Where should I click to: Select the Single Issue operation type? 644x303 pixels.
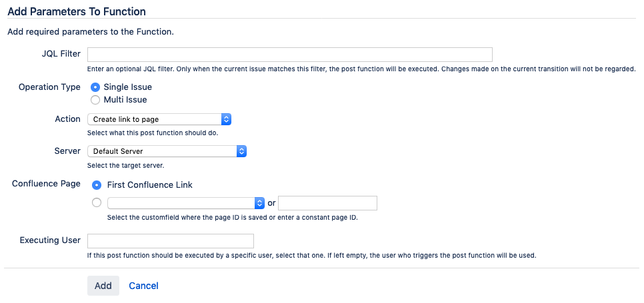pos(95,87)
